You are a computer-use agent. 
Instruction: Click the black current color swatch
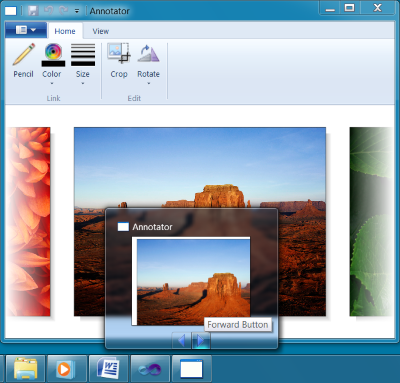pos(53,63)
